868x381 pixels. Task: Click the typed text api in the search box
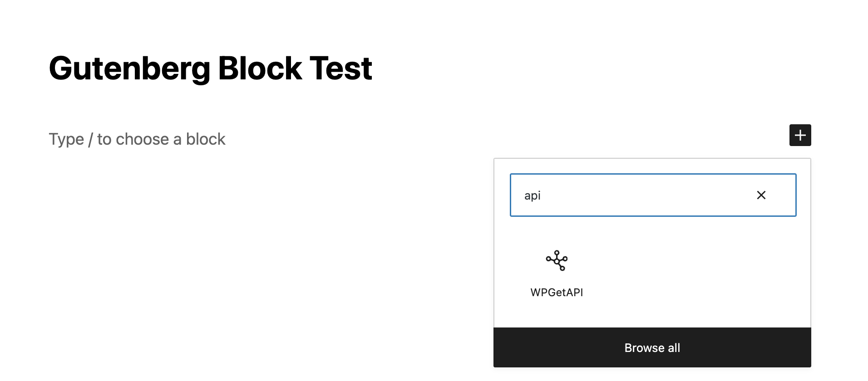(x=532, y=195)
